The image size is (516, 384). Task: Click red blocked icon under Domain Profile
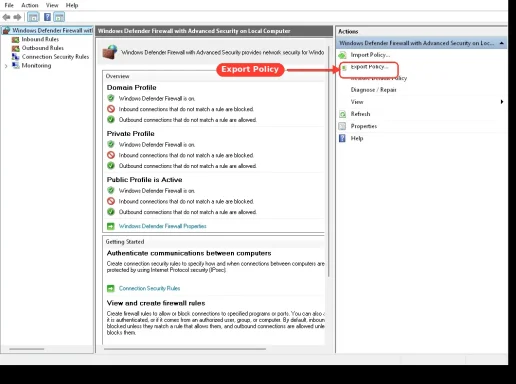coord(111,109)
